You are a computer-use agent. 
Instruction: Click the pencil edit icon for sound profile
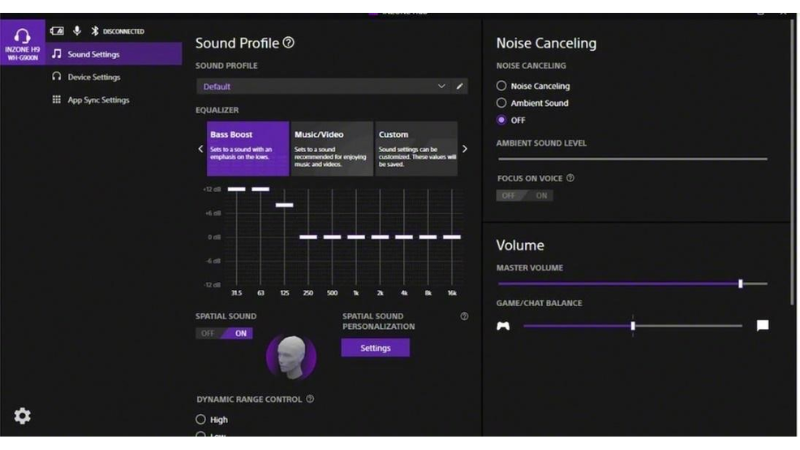[x=460, y=87]
